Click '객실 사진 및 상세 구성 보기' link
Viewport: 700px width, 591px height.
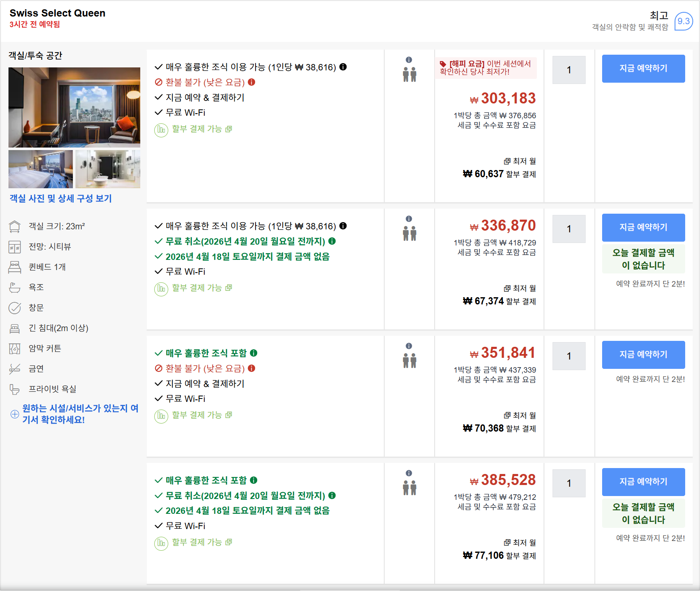click(61, 198)
